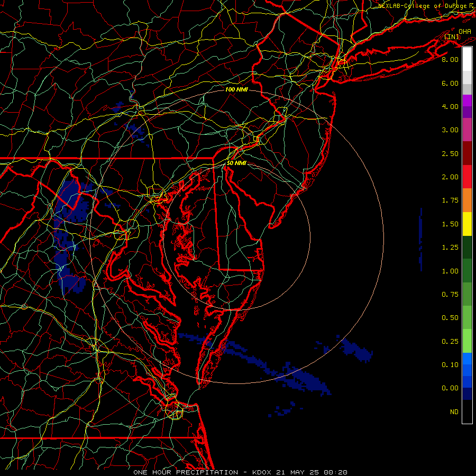Image resolution: width=476 pixels, height=476 pixels.
Task: Click the 4.00 legend value
Action: click(x=450, y=106)
